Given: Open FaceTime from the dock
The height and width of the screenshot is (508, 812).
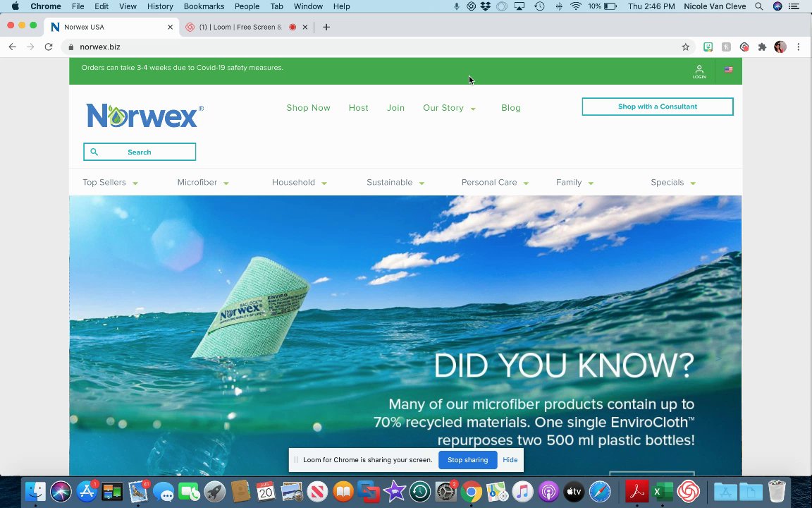Looking at the screenshot, I should point(189,491).
